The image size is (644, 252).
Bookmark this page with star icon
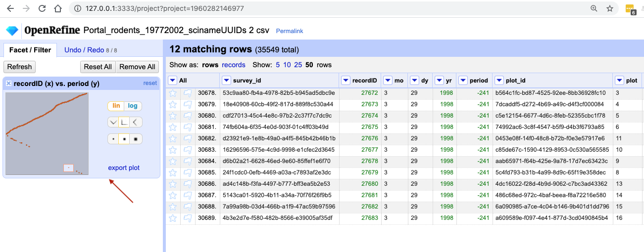click(x=610, y=9)
